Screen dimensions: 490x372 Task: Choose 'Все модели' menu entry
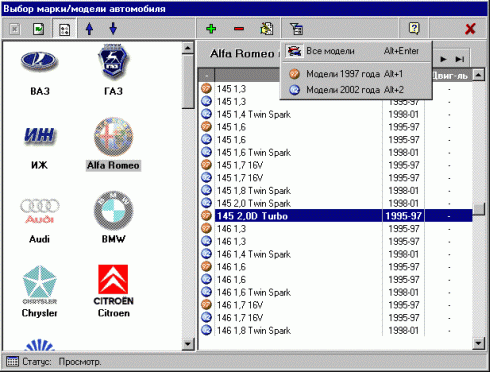(x=356, y=51)
